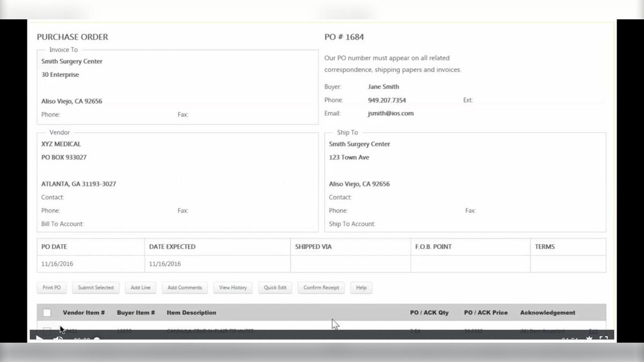Sort by the Item Description column header
The width and height of the screenshot is (644, 362).
click(191, 312)
